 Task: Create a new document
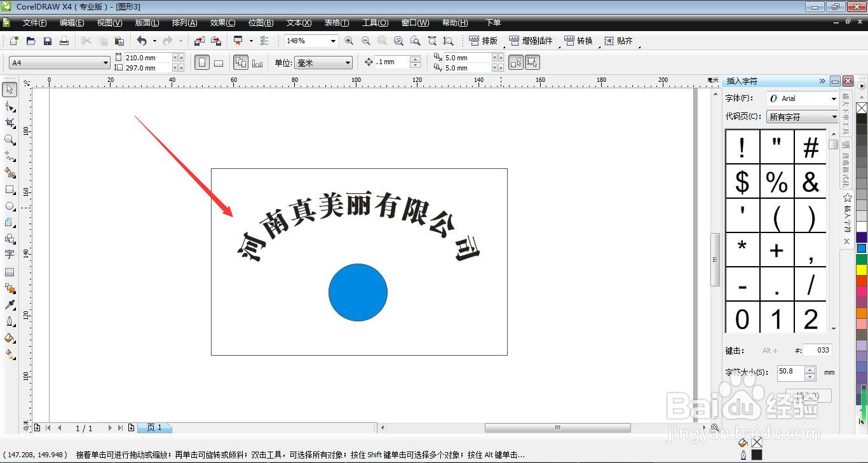tap(14, 41)
